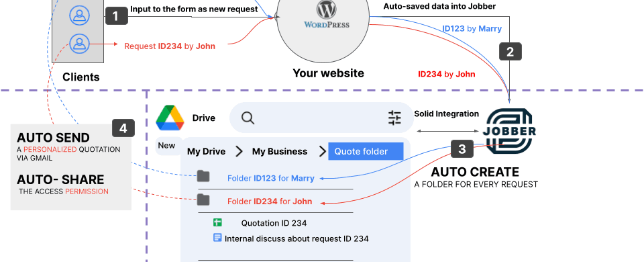Viewport: 644px width, 262px height.
Task: Select the Quote folder breadcrumb
Action: coord(366,151)
